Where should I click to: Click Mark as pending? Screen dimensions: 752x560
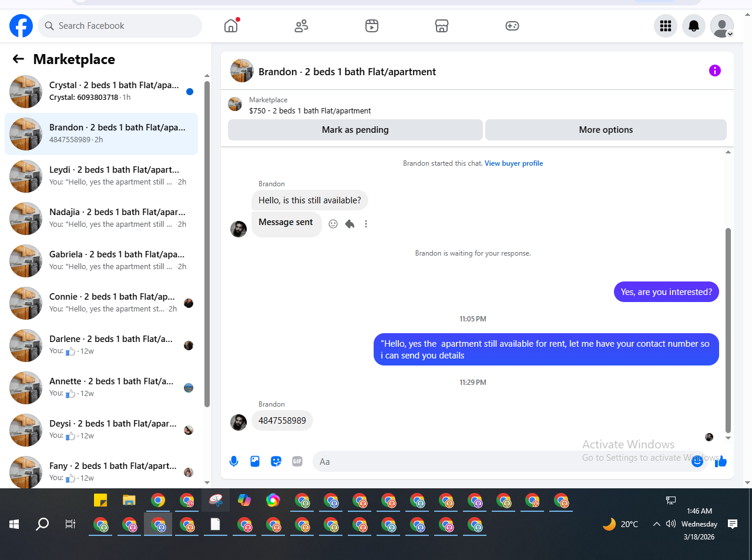[355, 130]
